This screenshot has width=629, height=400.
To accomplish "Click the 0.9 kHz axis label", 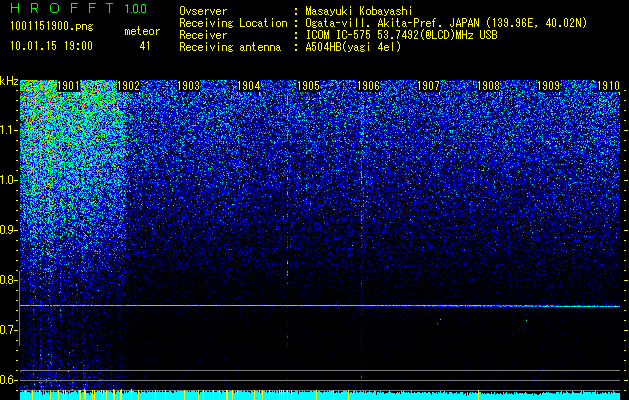I will tap(8, 230).
